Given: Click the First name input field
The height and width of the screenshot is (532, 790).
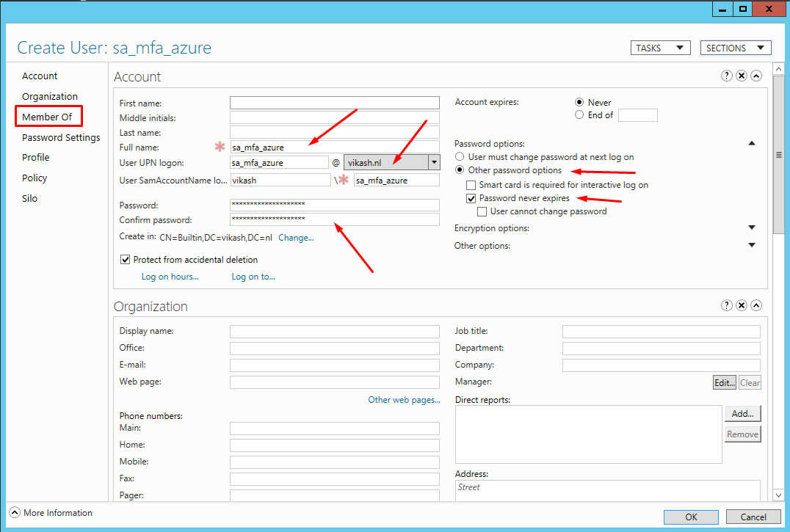Looking at the screenshot, I should point(335,103).
